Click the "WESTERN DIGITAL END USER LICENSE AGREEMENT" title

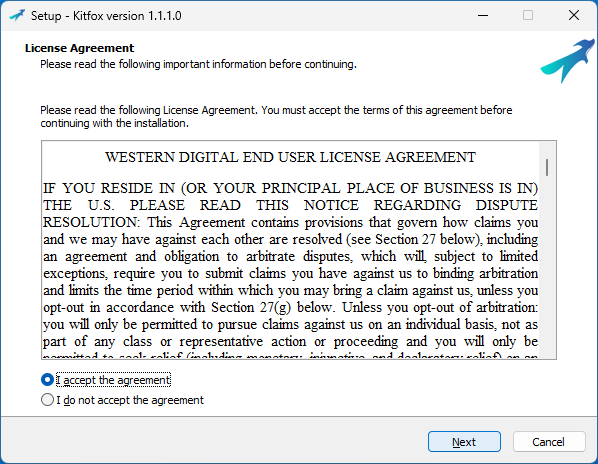pyautogui.click(x=290, y=157)
